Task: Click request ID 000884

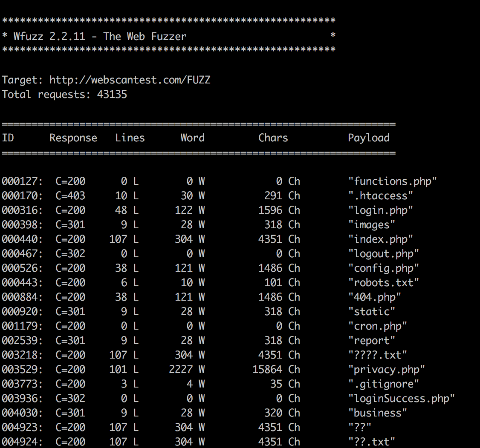Action: [22, 297]
